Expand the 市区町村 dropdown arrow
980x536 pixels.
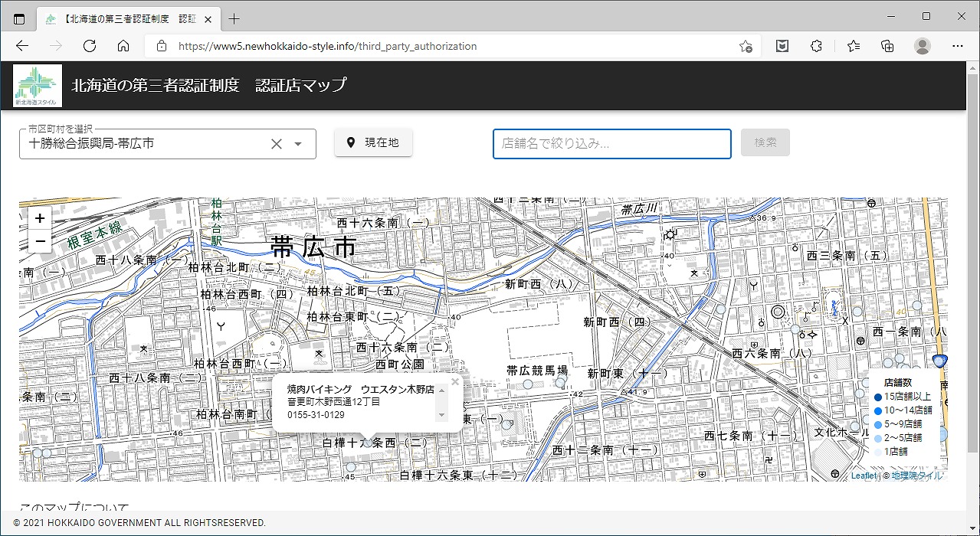pos(298,144)
